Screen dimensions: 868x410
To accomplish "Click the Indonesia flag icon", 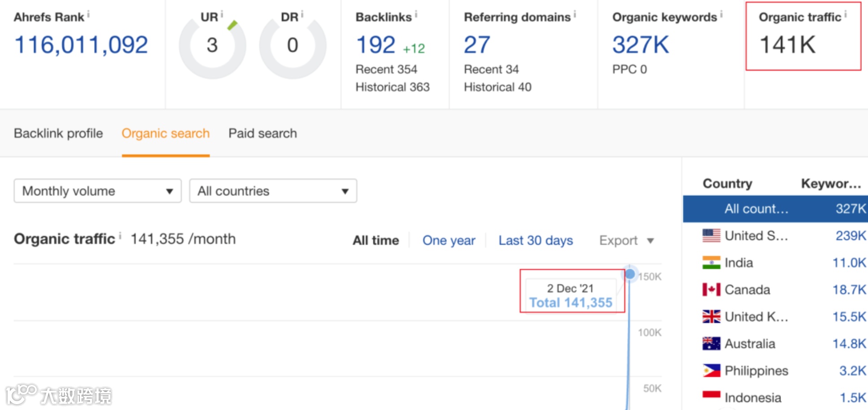I will point(711,397).
